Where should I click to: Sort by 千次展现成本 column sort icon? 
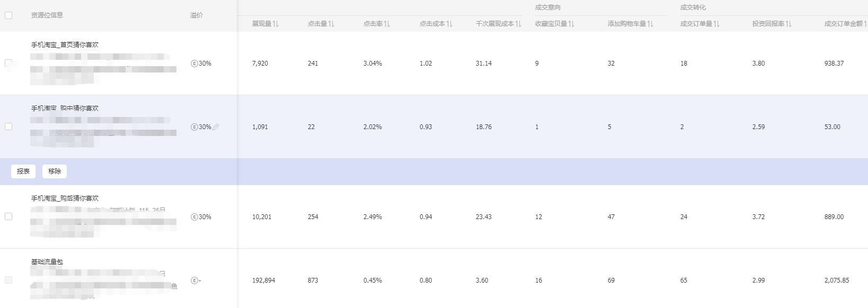pos(518,24)
